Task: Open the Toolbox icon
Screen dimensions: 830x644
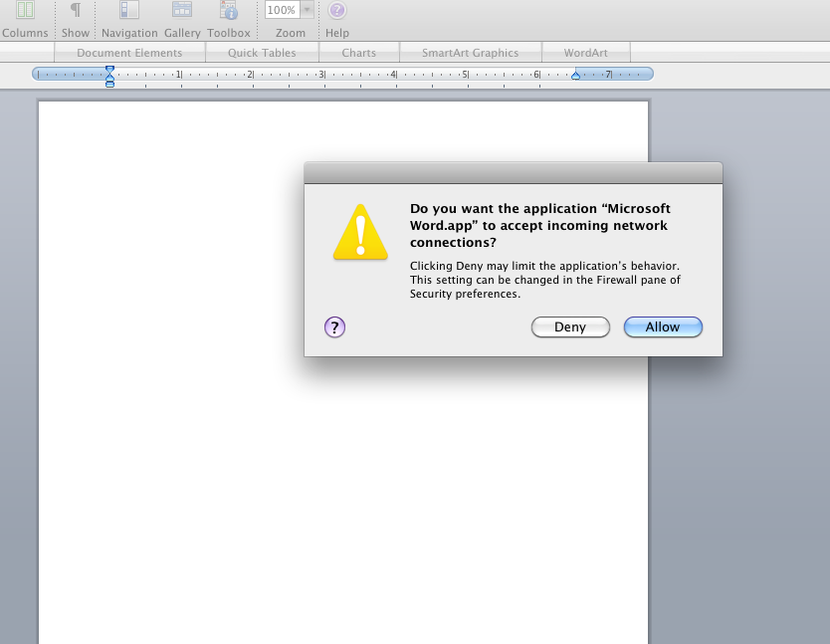Action: (229, 11)
